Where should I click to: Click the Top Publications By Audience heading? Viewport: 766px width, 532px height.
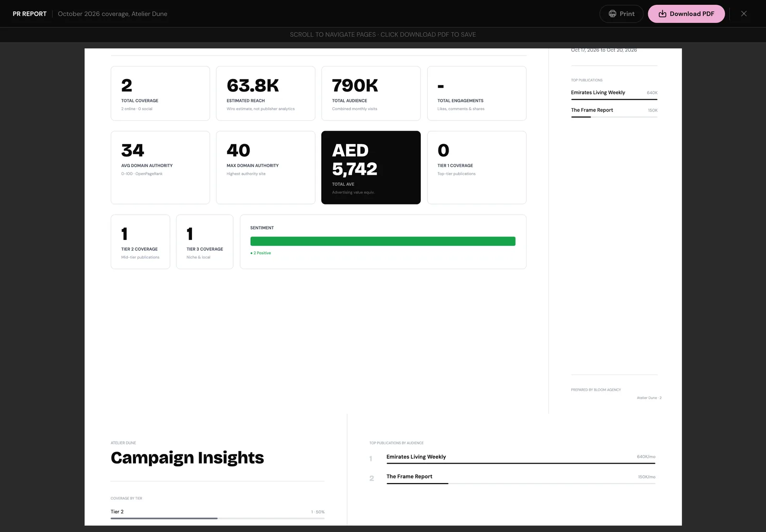click(x=396, y=443)
